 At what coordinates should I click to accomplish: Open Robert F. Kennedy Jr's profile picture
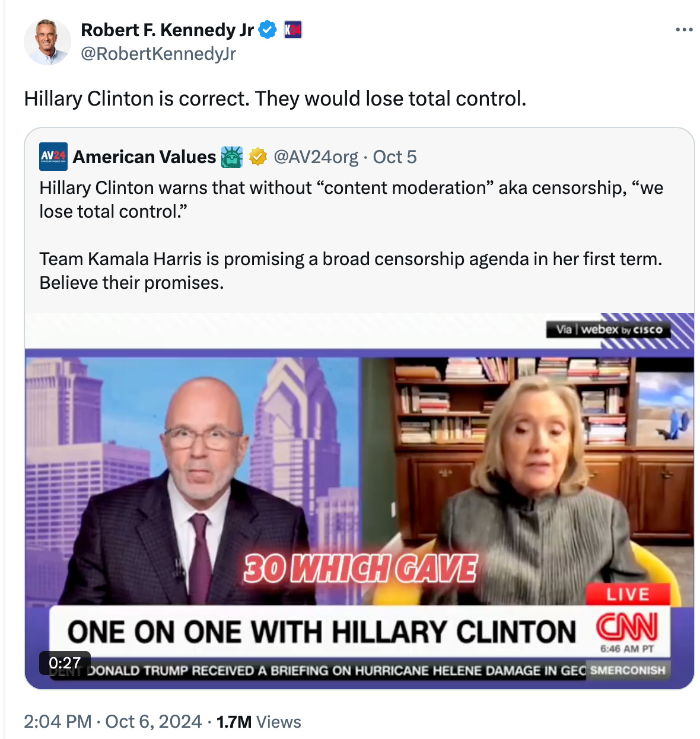pos(47,42)
